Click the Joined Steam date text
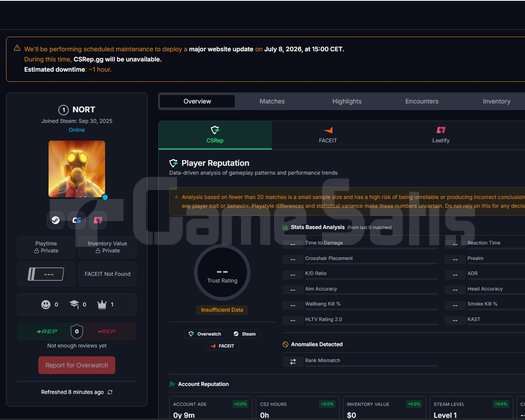Image resolution: width=525 pixels, height=420 pixels. (x=77, y=121)
